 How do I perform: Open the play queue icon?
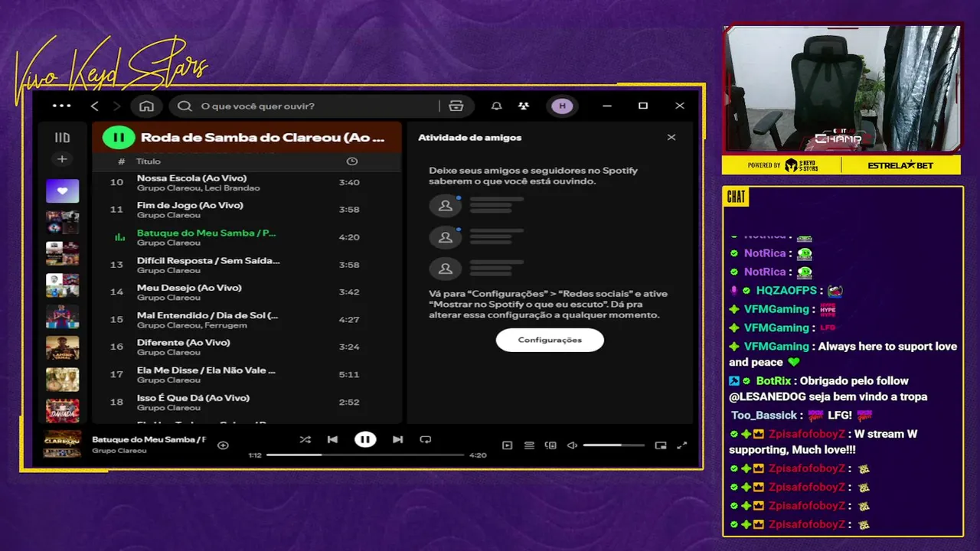point(529,445)
